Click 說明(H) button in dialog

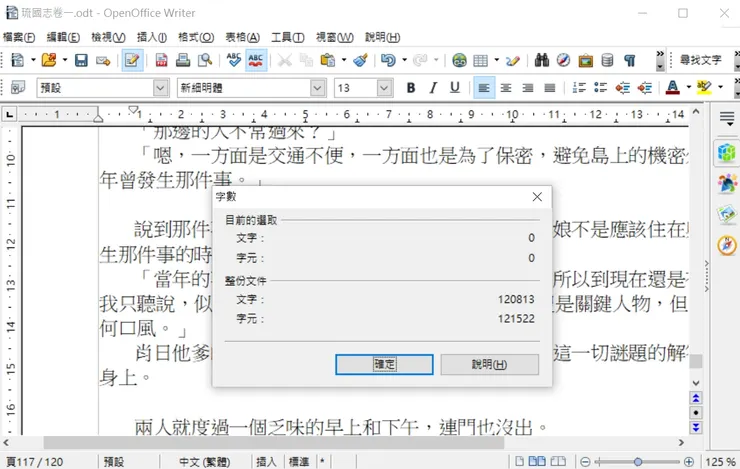489,364
